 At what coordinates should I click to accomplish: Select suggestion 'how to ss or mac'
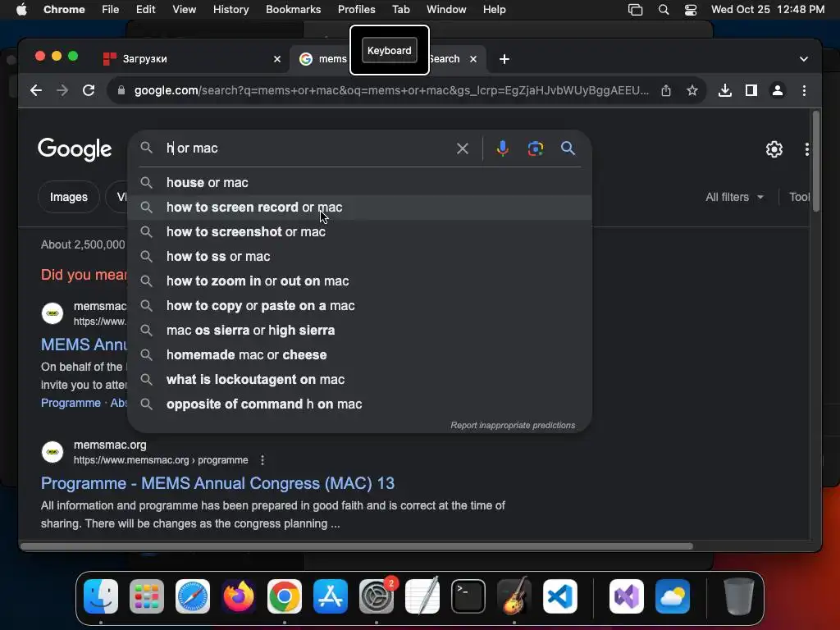coord(359,257)
